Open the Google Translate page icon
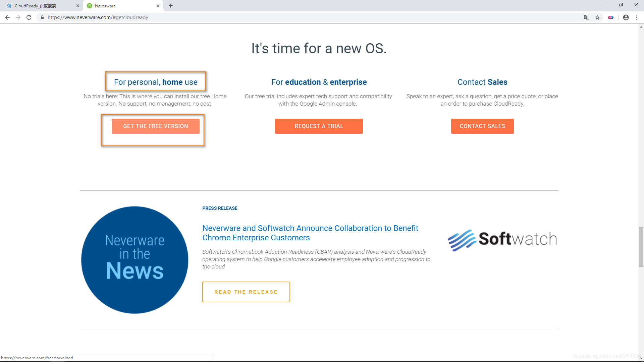 (586, 17)
